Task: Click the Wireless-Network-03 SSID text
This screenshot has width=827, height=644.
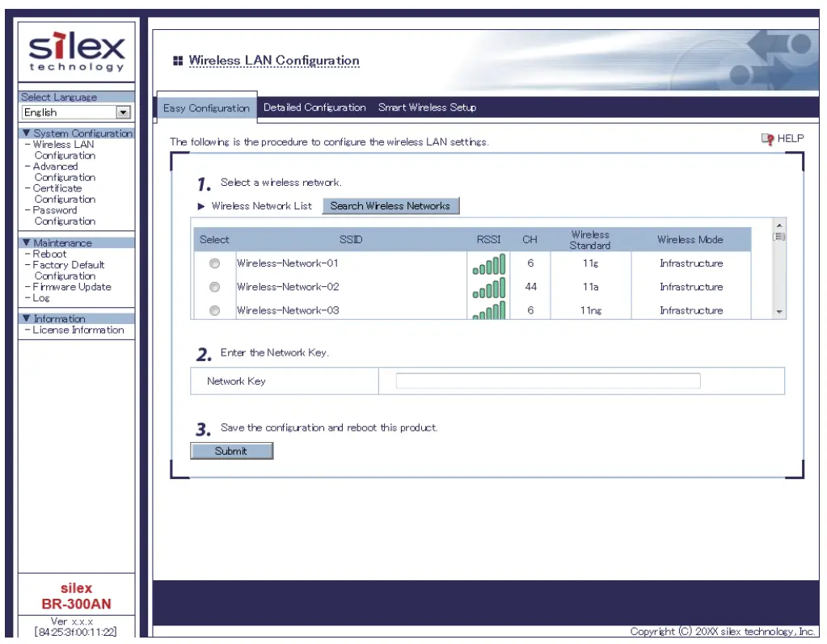Action: click(288, 310)
